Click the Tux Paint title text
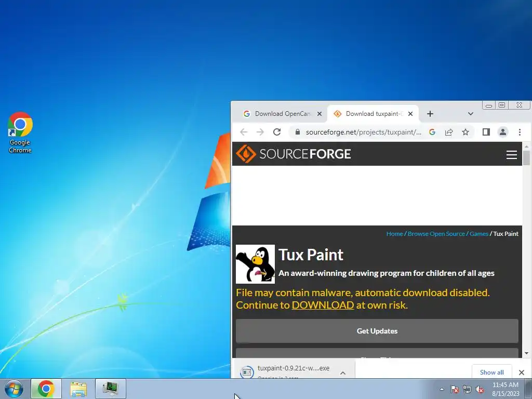This screenshot has width=532, height=399. [311, 255]
